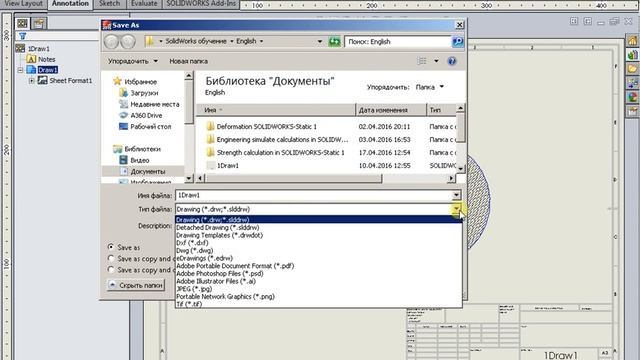Click the forward navigation arrow in Save As
The width and height of the screenshot is (640, 360).
(128, 42)
